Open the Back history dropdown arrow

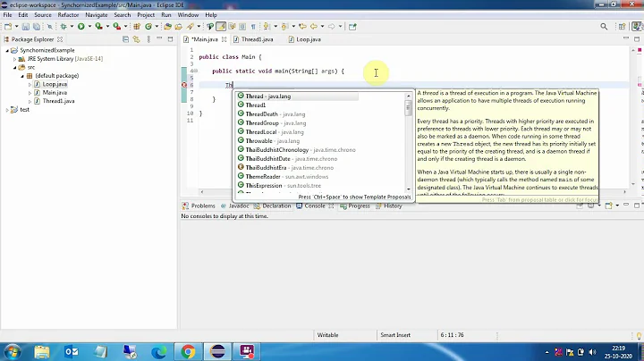coord(322,27)
